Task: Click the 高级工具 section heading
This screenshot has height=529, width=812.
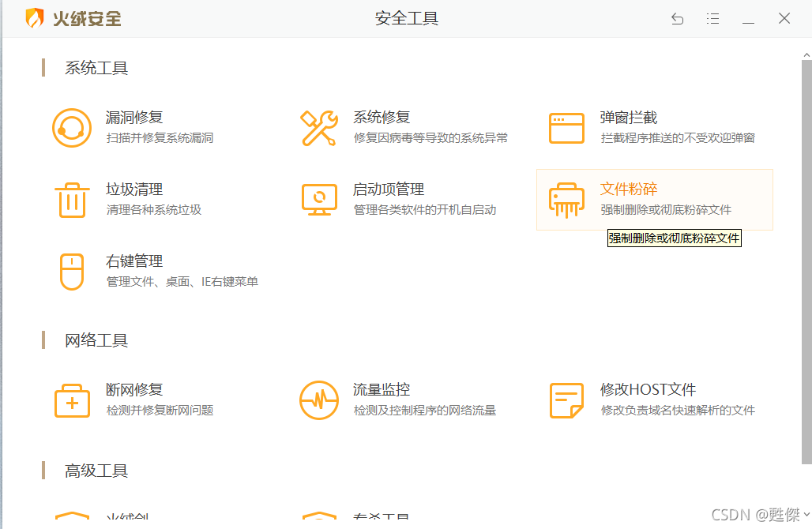Action: (x=96, y=471)
